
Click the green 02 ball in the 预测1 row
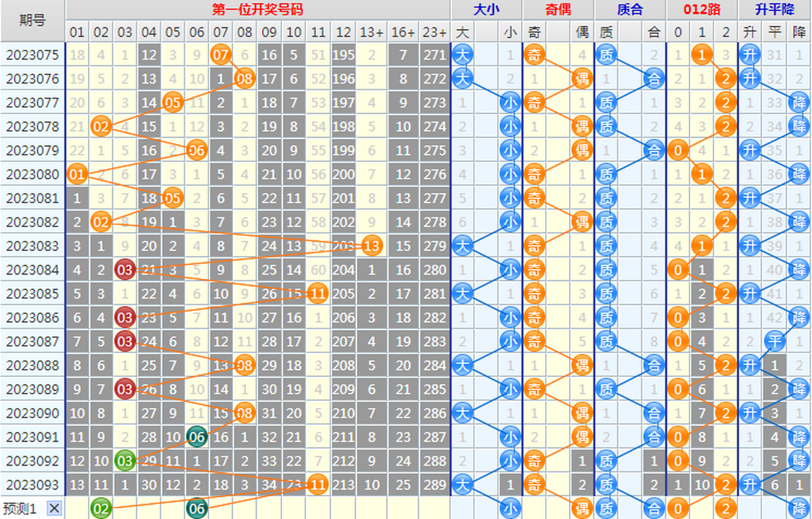pos(101,508)
